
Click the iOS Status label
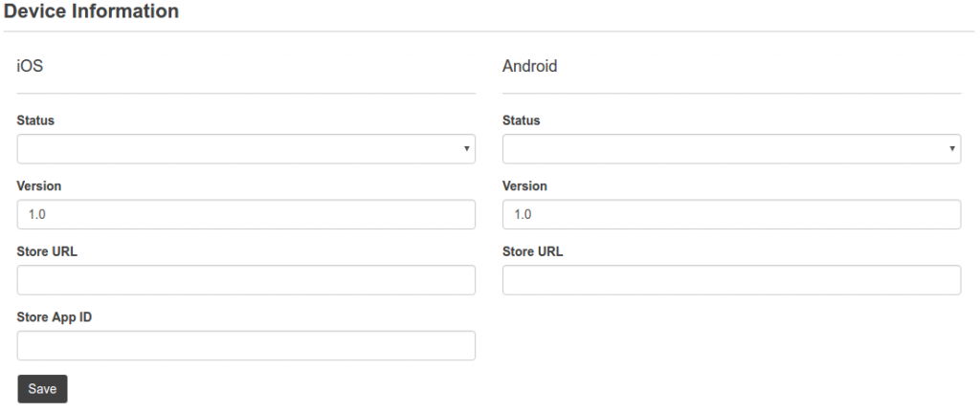pos(35,120)
